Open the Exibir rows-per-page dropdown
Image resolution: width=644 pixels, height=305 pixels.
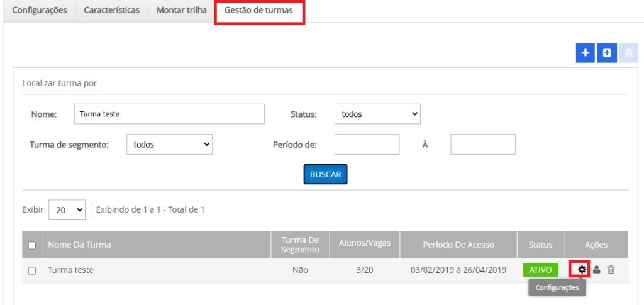[67, 210]
